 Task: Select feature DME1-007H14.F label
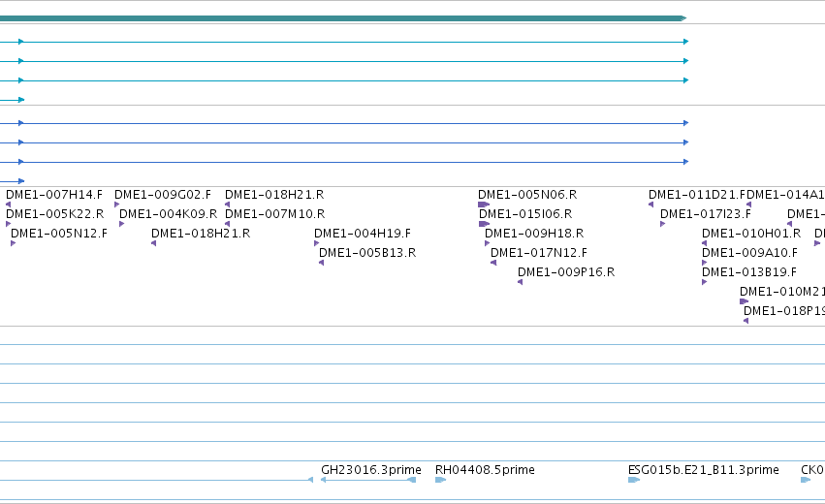click(x=54, y=195)
